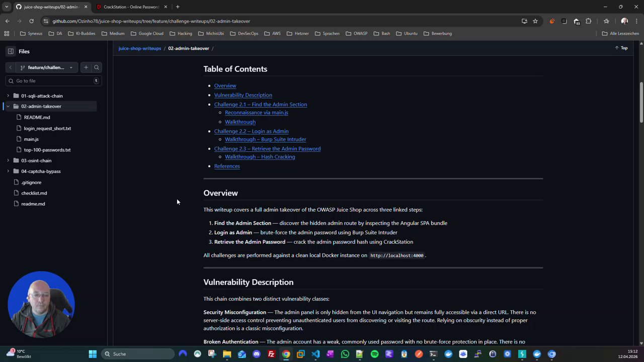
Task: Open the .gitignore file
Action: [31, 183]
